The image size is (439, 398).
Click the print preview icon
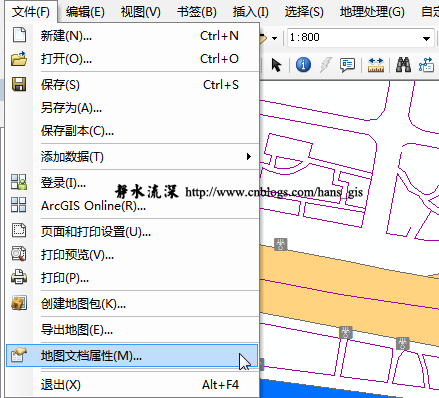(x=19, y=254)
